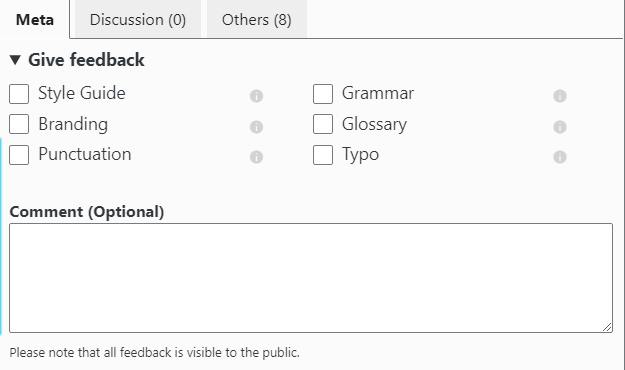Enable the Branding checkbox

[x=19, y=124]
